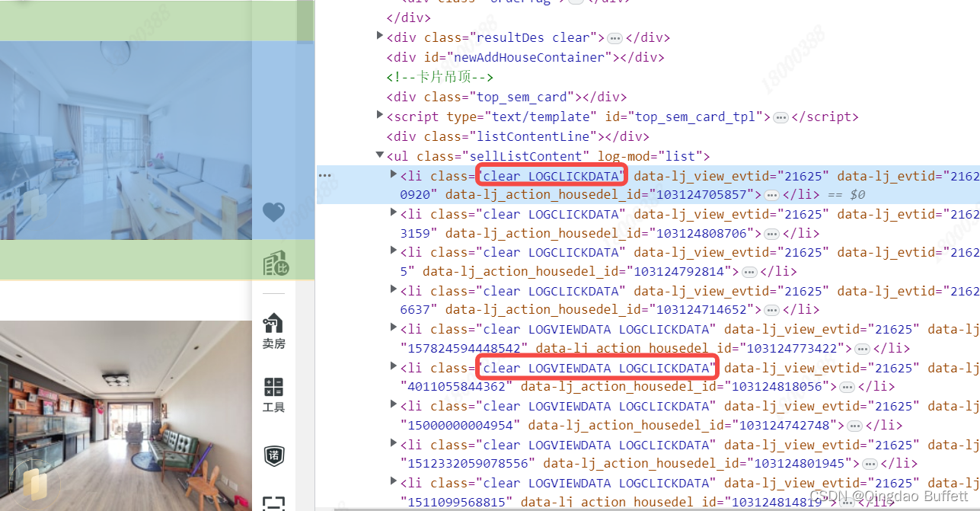Click the highlighted first house listing photo
Image resolution: width=980 pixels, height=511 pixels.
(x=126, y=140)
